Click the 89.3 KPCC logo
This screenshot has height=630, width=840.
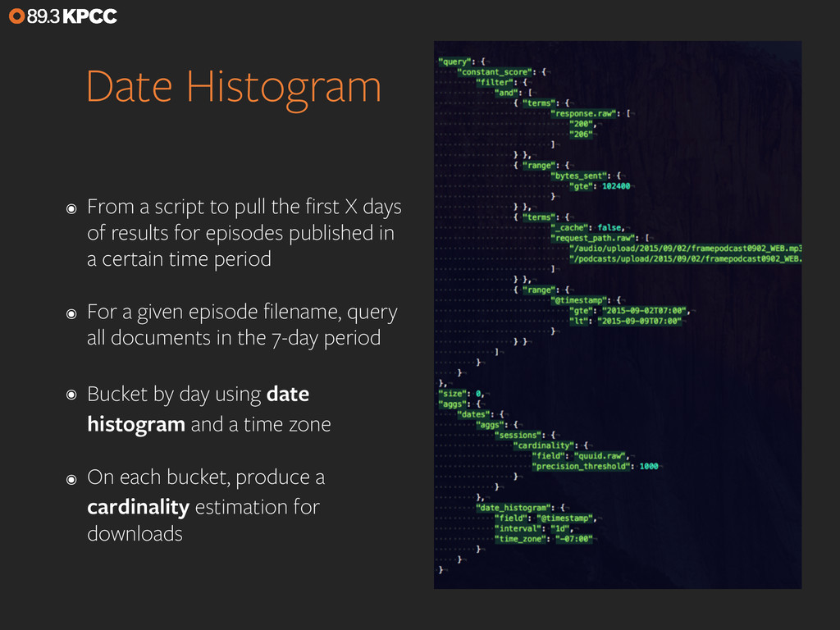[63, 16]
